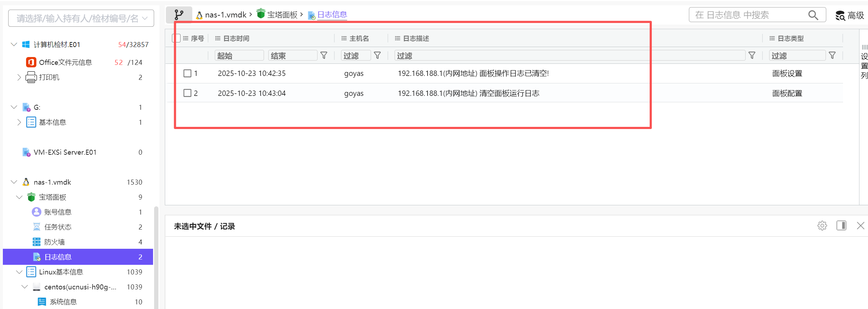Click filter funnel icon for log description

pyautogui.click(x=752, y=56)
